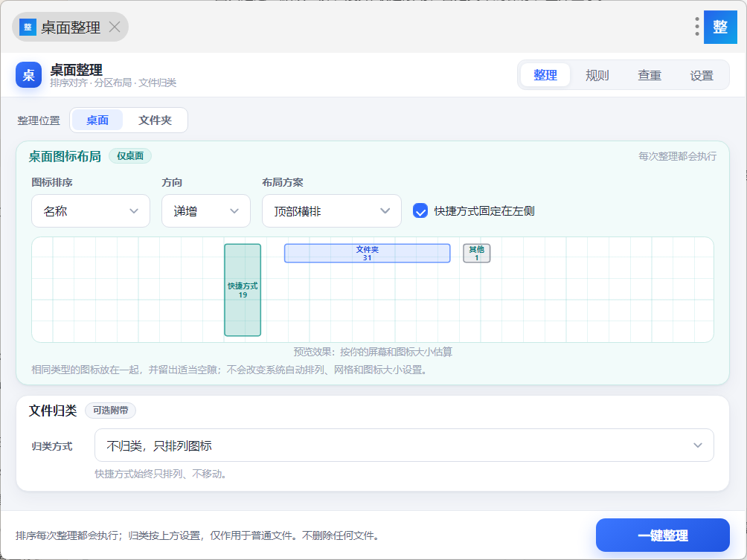Screen dimensions: 747x560
Task: Click the 快捷方式始终只排列、不移动 hint text
Action: click(161, 474)
